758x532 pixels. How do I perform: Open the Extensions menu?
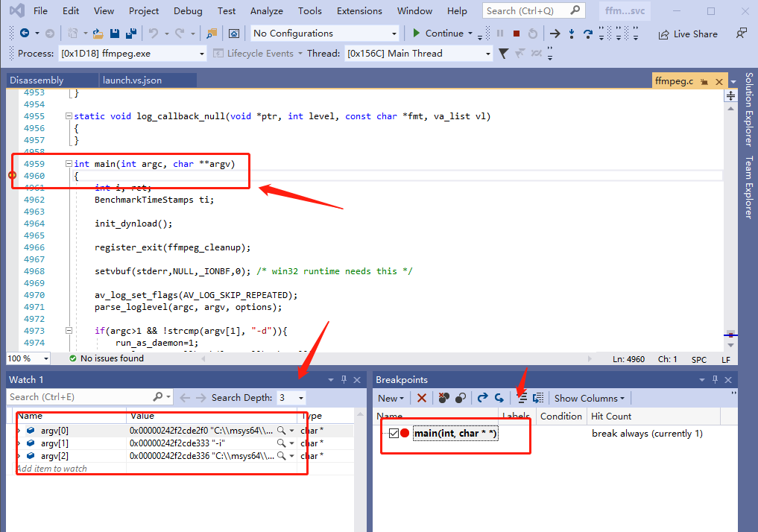[x=359, y=10]
